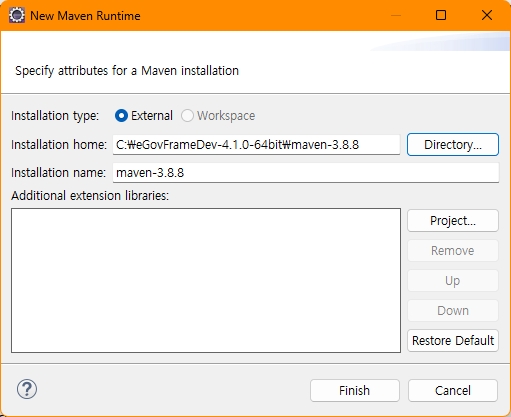Focus the Installation name field
511x417 pixels.
point(306,173)
